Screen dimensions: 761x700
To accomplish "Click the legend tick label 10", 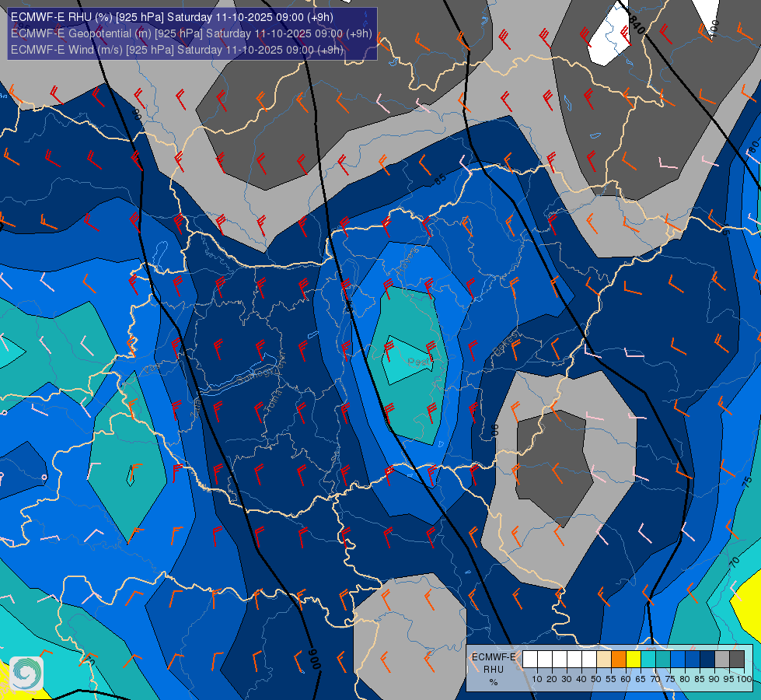I will [537, 680].
